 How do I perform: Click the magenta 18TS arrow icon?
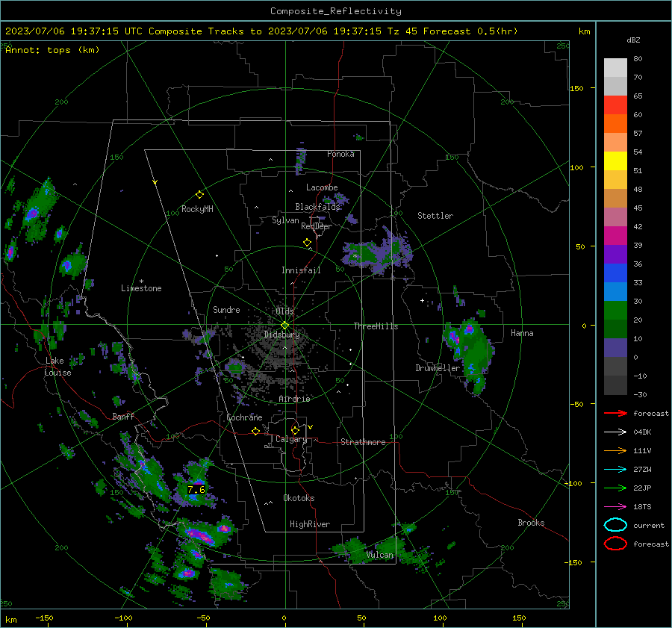(x=615, y=507)
